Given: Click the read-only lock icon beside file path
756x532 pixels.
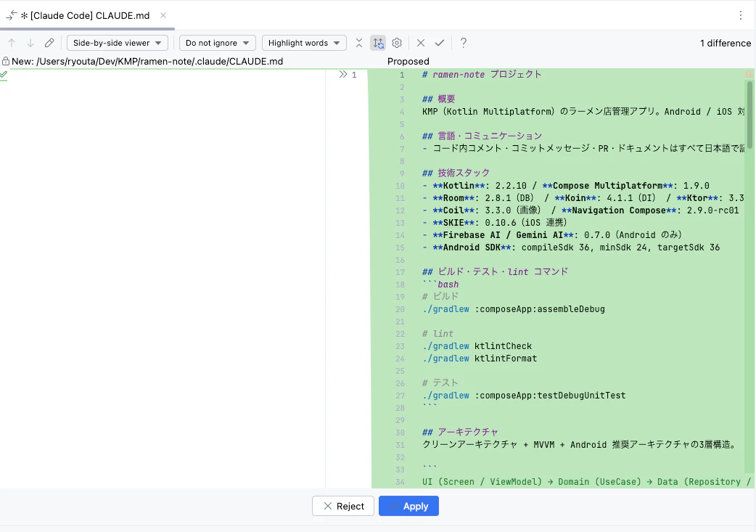Looking at the screenshot, I should 6,61.
